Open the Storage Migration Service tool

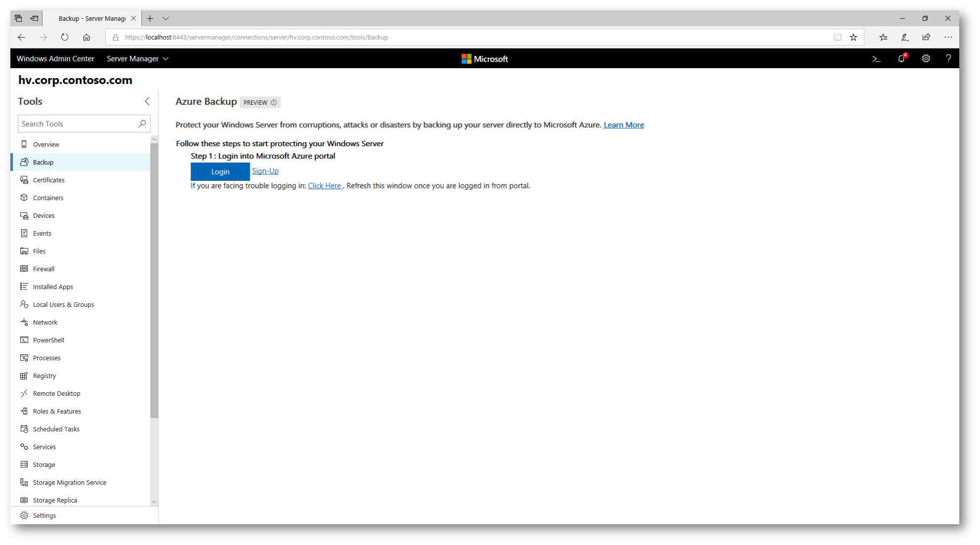(x=69, y=482)
